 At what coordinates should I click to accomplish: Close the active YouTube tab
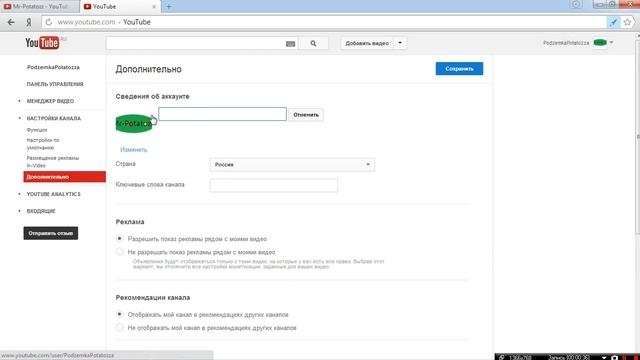click(154, 7)
